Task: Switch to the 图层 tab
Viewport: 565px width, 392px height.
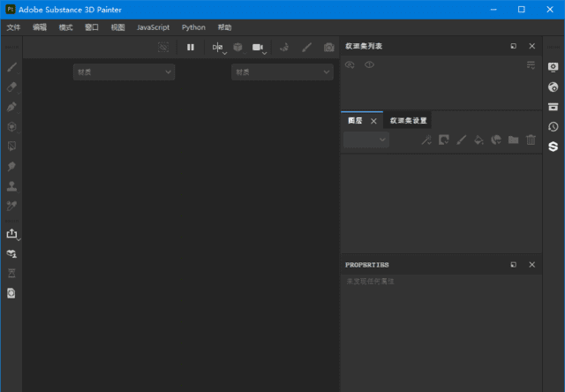Action: [x=355, y=121]
